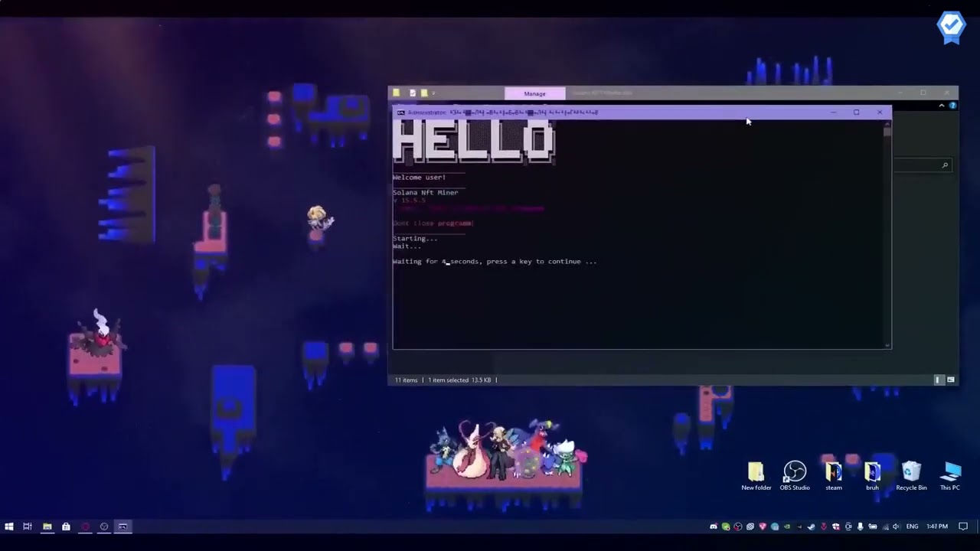980x551 pixels.
Task: Open the network status tray icon
Action: 886,527
